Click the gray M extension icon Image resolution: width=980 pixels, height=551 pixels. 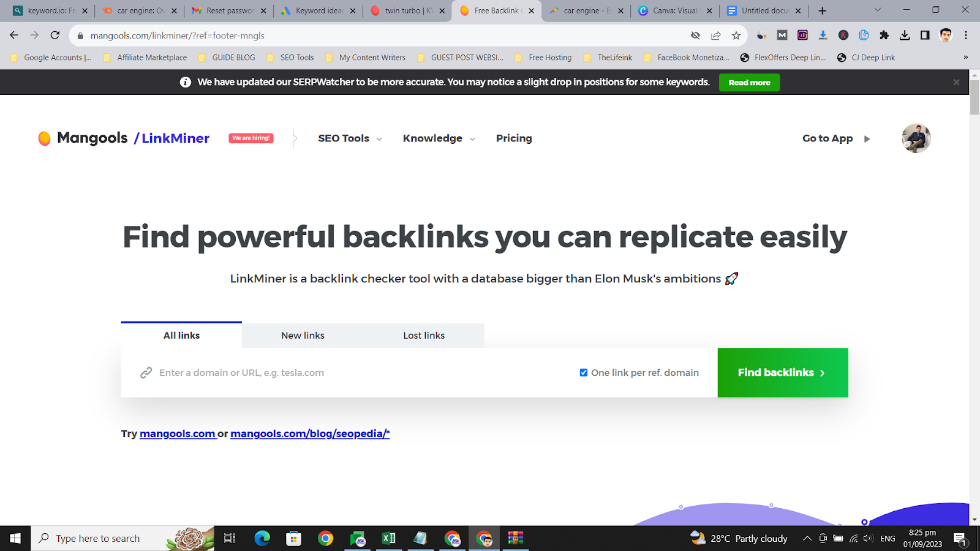(782, 36)
